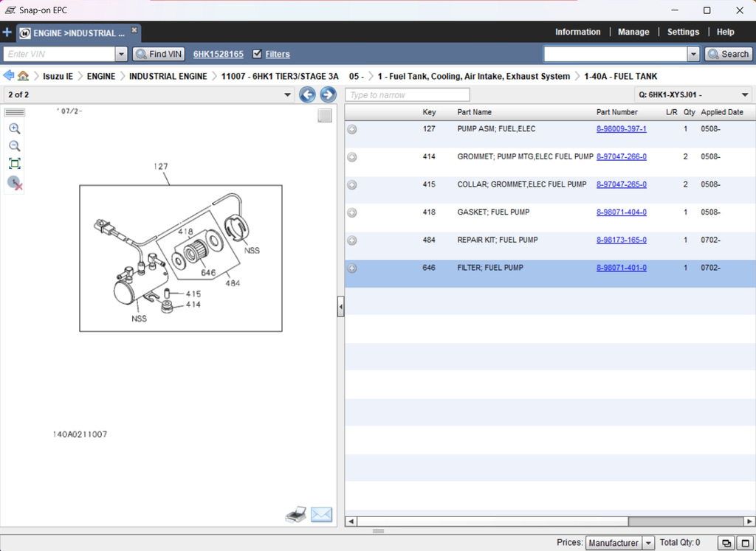Viewport: 756px width, 551px height.
Task: Open a new tab with the plus icon
Action: [x=7, y=32]
